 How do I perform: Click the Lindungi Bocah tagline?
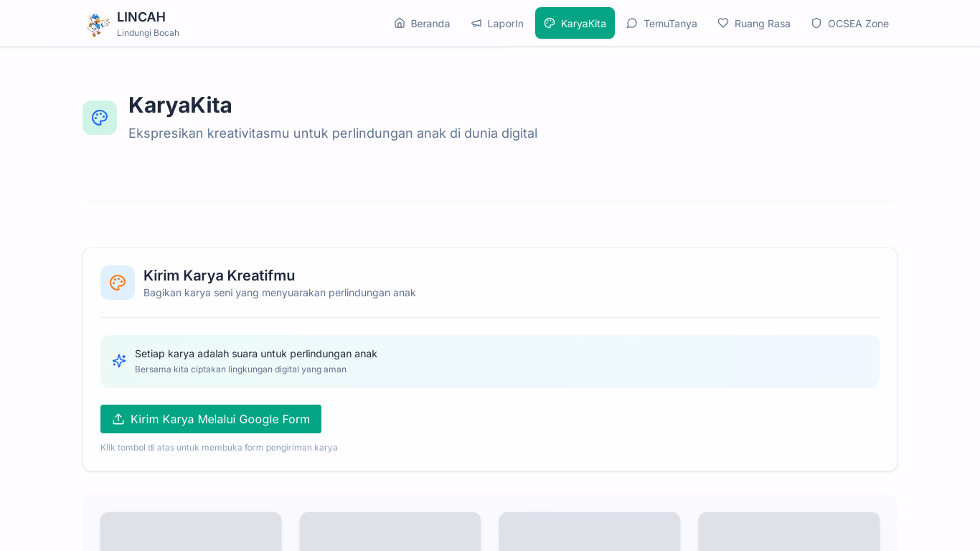click(x=148, y=33)
